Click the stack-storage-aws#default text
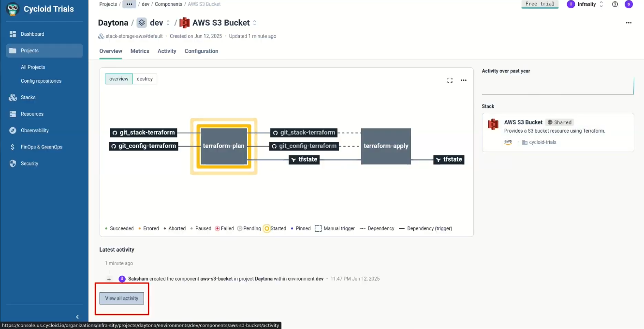 pyautogui.click(x=134, y=36)
